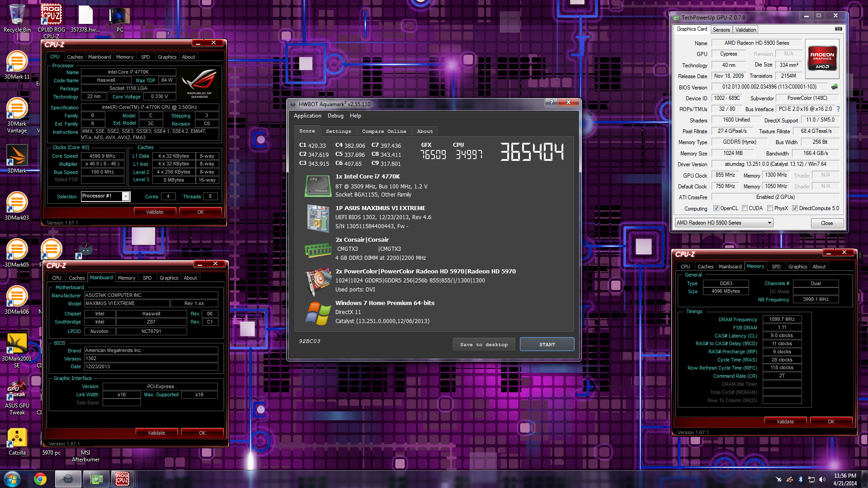Open Google Chrome from the taskbar
868x488 pixels.
pos(40,479)
